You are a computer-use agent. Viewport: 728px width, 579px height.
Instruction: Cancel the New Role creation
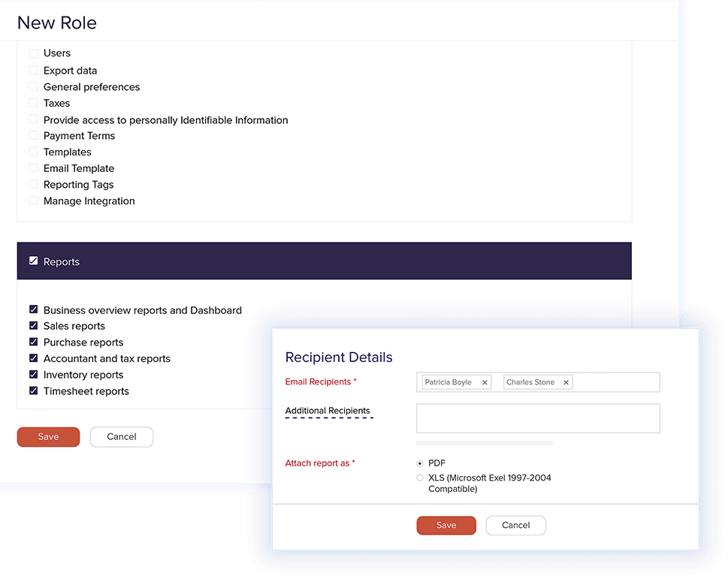121,436
